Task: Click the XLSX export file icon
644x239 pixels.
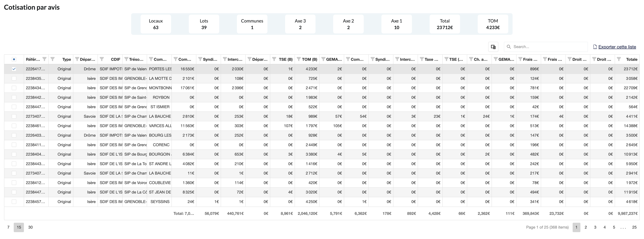Action: coord(595,47)
